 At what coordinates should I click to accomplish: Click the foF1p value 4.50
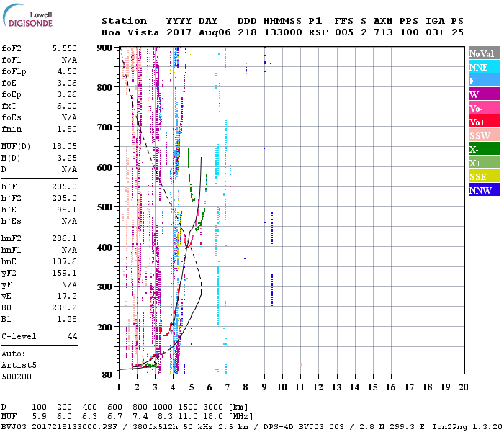click(x=67, y=71)
